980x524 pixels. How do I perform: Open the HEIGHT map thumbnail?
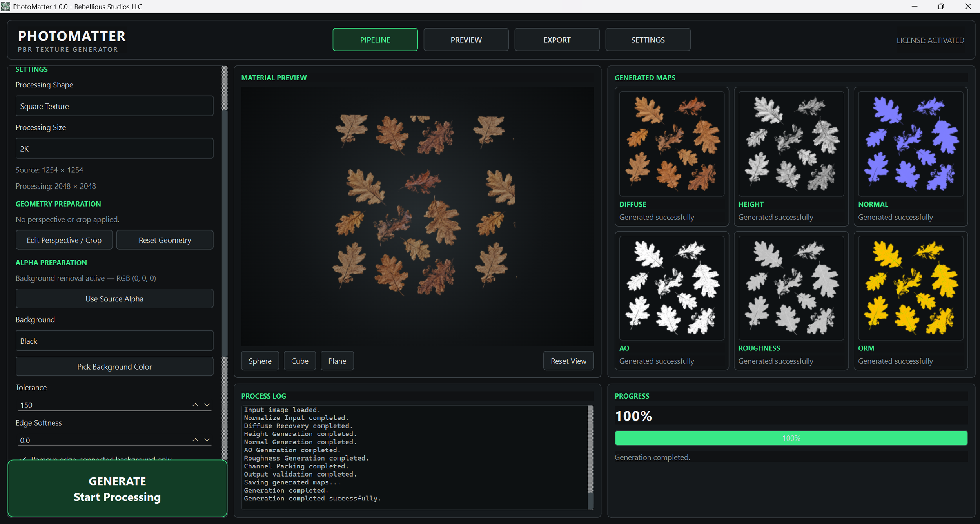pos(791,144)
